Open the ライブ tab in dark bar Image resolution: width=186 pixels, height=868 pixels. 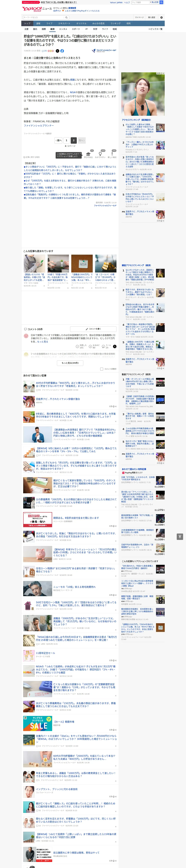[49, 24]
